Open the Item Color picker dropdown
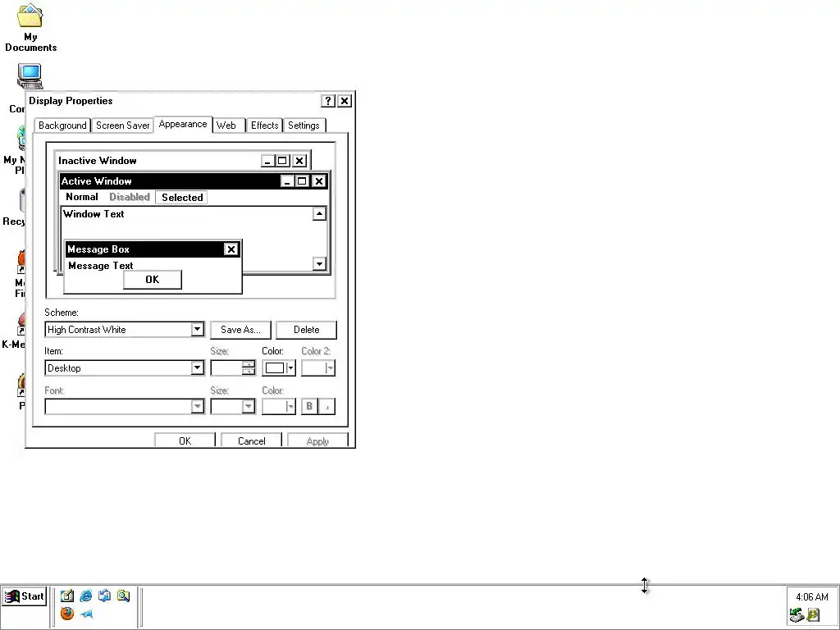This screenshot has height=630, width=840. [279, 368]
